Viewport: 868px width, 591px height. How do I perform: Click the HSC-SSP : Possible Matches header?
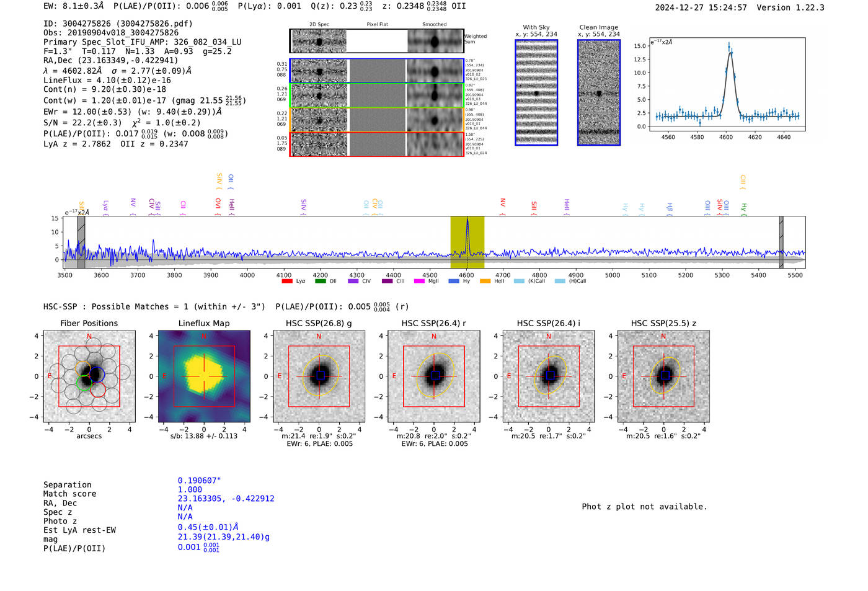154,306
